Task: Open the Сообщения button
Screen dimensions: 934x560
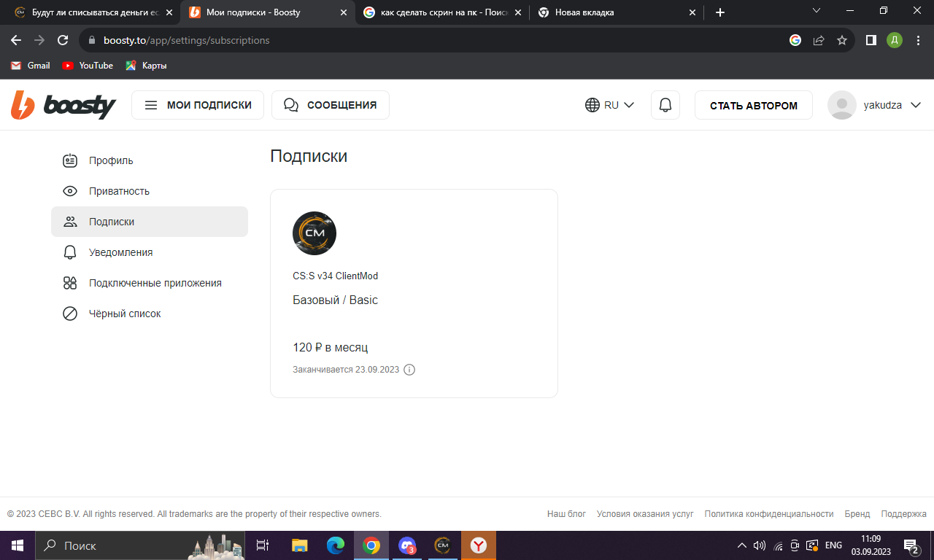Action: [x=331, y=105]
